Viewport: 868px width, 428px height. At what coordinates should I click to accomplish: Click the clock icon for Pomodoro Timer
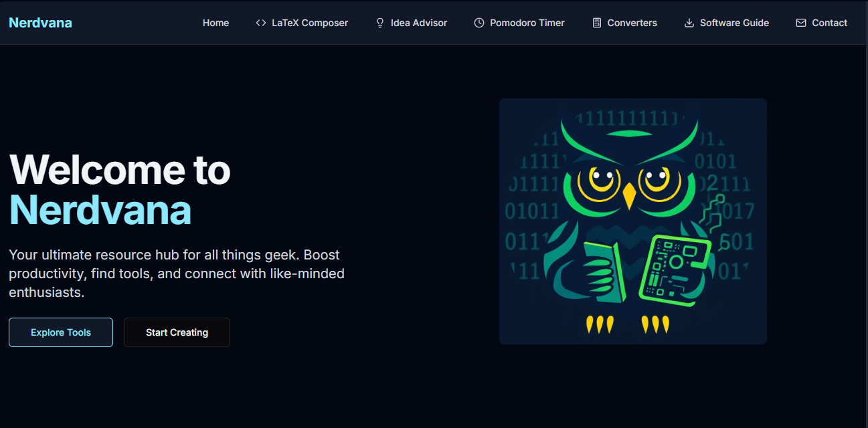[x=479, y=23]
